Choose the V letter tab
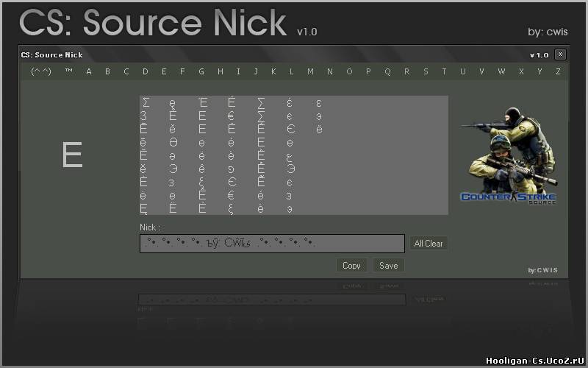Viewport: 588px width, 368px height. pyautogui.click(x=482, y=71)
